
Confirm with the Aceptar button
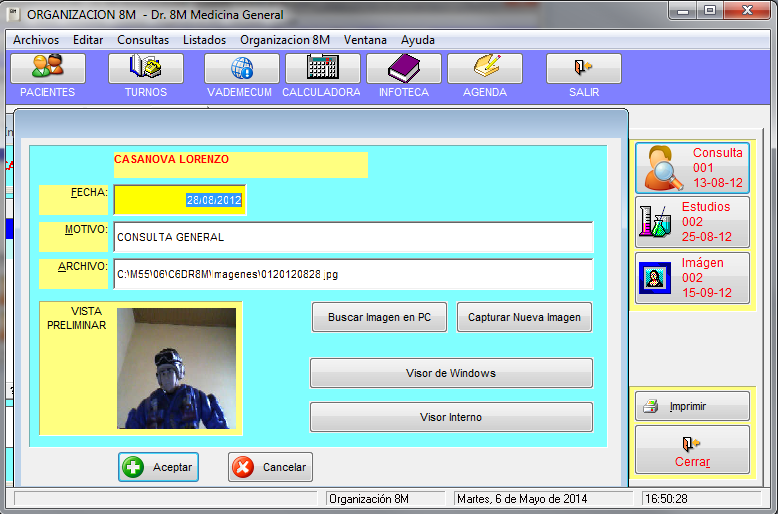point(158,467)
